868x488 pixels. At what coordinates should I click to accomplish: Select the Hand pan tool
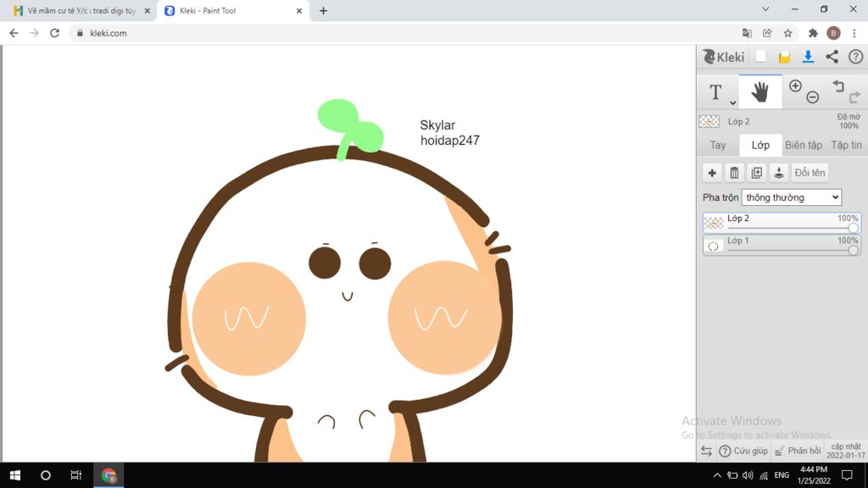(760, 91)
